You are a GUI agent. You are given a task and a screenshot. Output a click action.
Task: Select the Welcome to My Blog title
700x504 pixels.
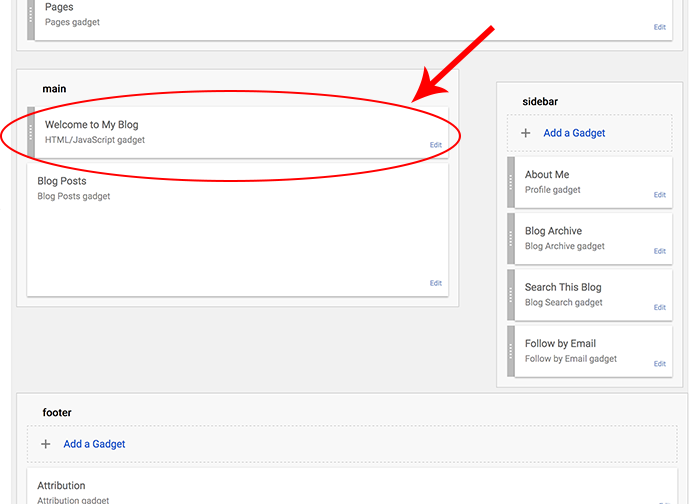[91, 125]
